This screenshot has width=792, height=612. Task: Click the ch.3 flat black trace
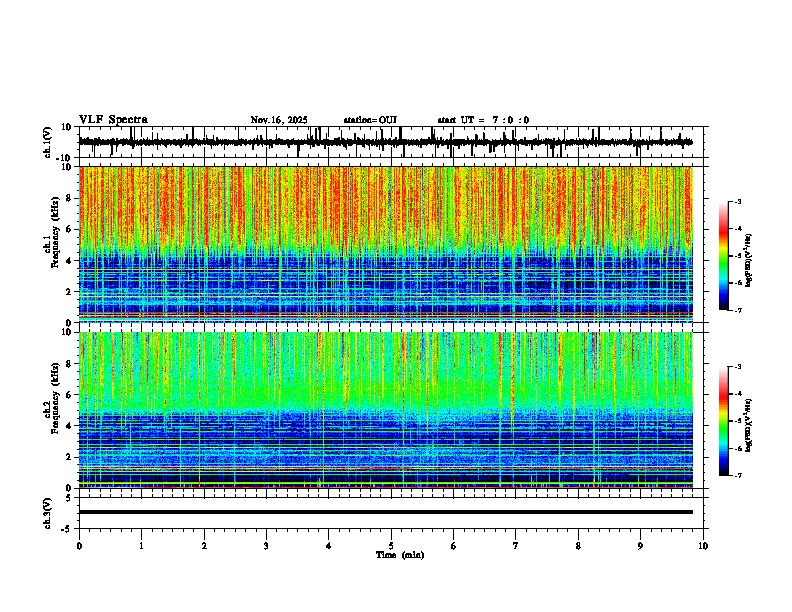pyautogui.click(x=386, y=512)
